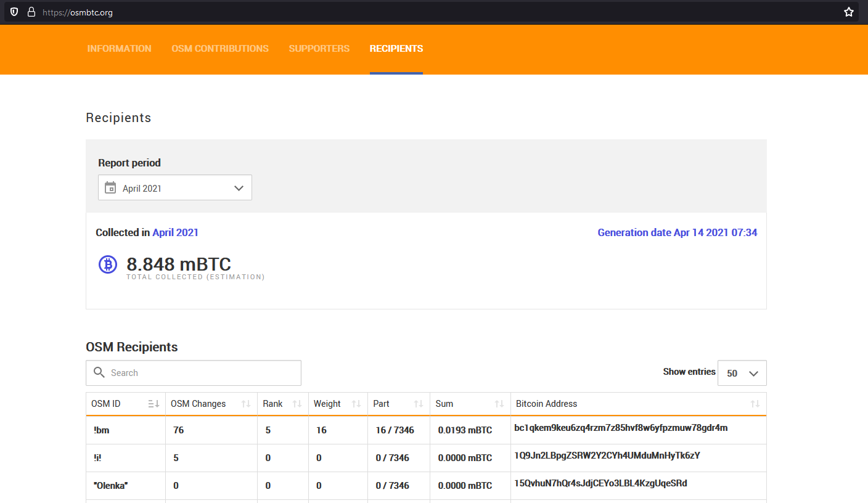
Task: Click the shield tracking protection icon
Action: pyautogui.click(x=14, y=12)
